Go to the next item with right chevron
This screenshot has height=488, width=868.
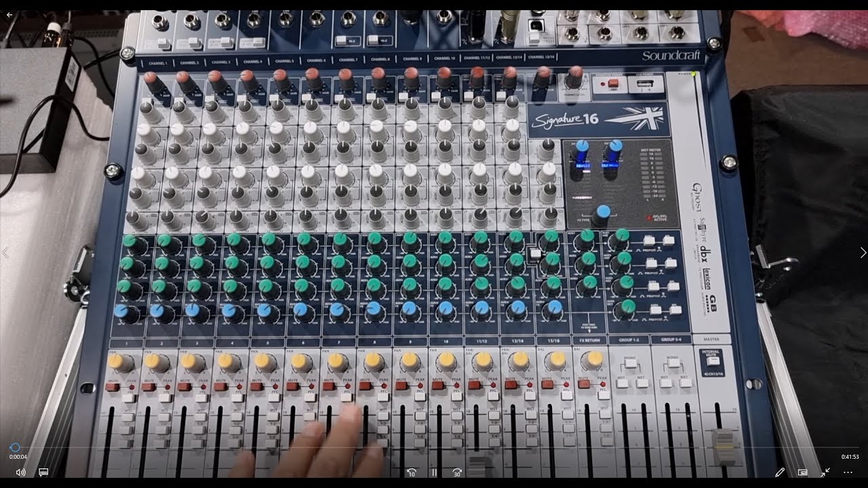tap(863, 253)
